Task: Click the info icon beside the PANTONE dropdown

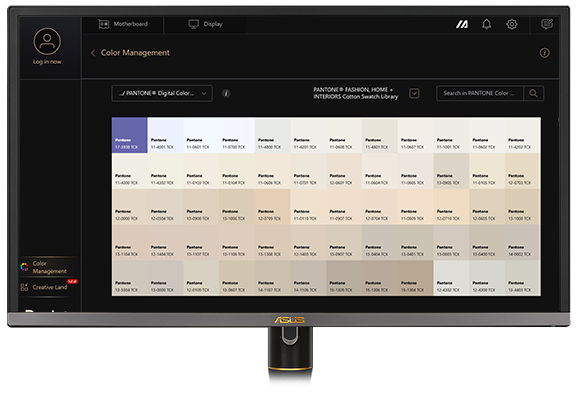Action: tap(226, 94)
